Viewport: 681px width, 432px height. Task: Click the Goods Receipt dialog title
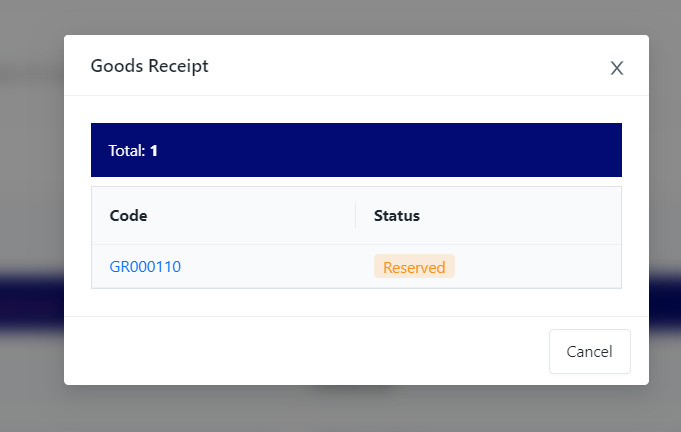[150, 66]
